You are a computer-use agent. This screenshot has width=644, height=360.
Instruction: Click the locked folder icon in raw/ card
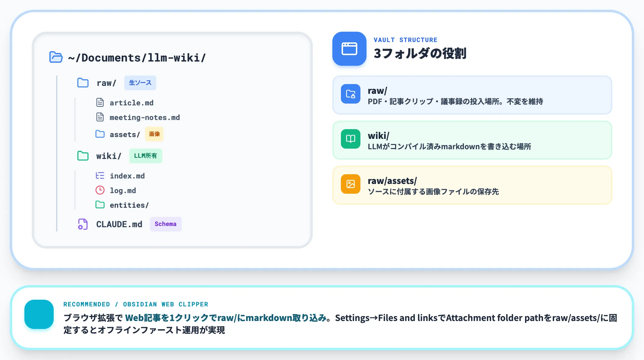click(x=351, y=94)
